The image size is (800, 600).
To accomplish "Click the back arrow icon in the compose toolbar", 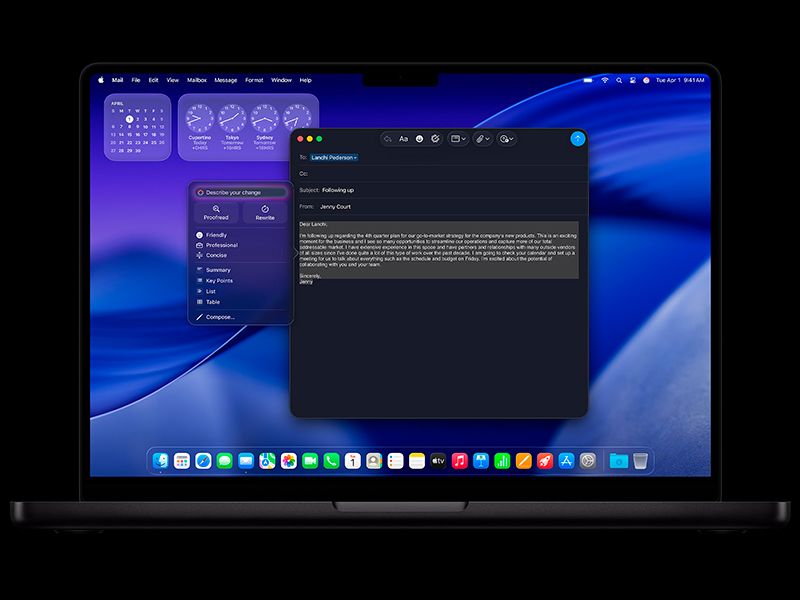I will [387, 139].
